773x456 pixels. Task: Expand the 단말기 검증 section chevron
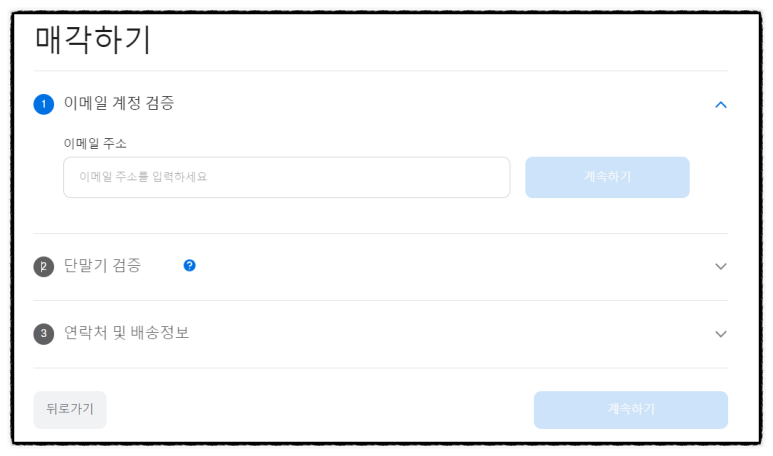coord(721,266)
